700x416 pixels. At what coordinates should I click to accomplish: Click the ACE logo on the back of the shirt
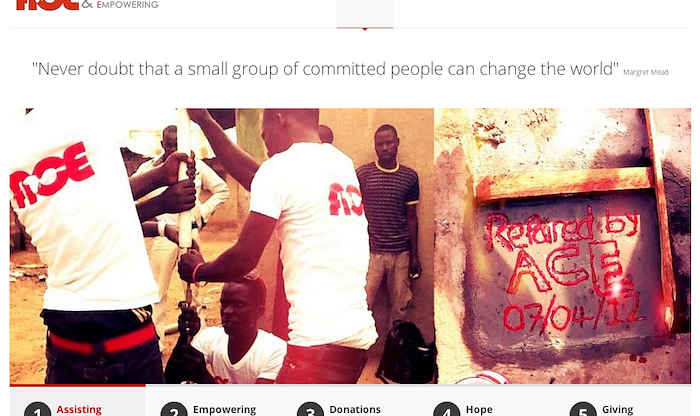click(53, 175)
